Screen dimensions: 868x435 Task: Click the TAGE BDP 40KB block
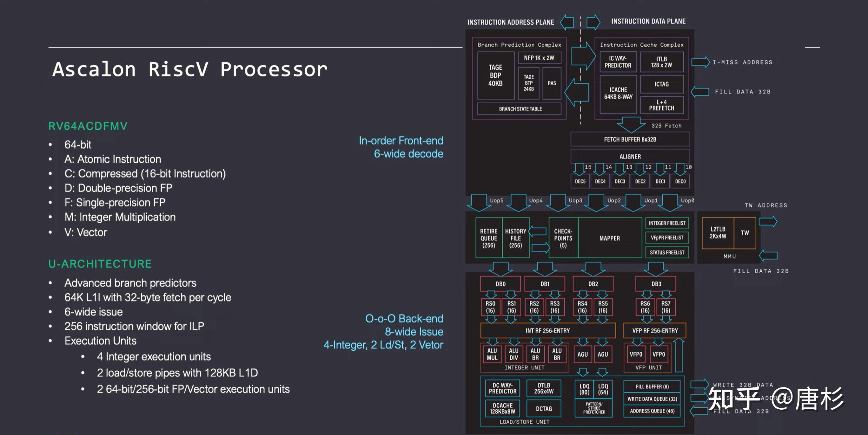click(495, 76)
